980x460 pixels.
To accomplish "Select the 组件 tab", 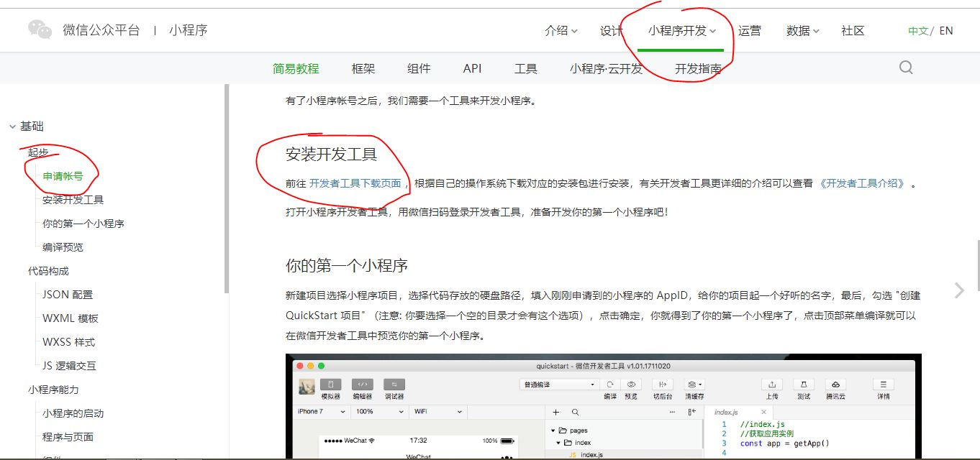I will tap(419, 68).
